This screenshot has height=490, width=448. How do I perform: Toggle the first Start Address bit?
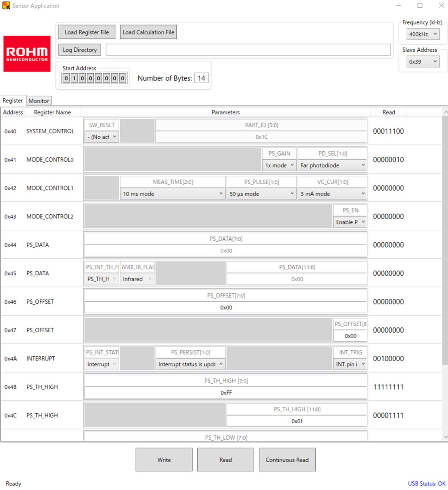[x=66, y=78]
